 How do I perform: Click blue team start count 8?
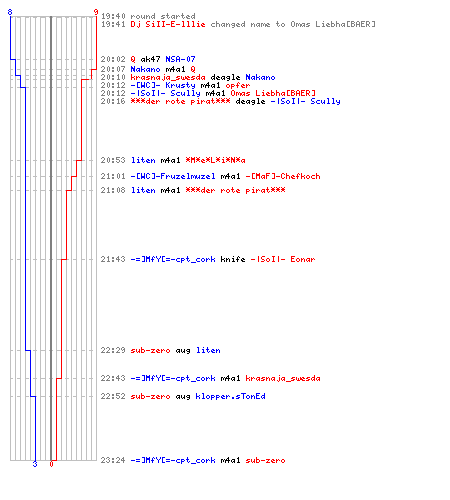pos(10,12)
